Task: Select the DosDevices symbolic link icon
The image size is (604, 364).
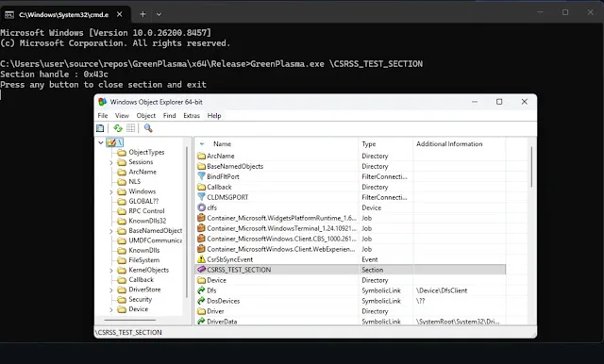Action: [x=201, y=301]
